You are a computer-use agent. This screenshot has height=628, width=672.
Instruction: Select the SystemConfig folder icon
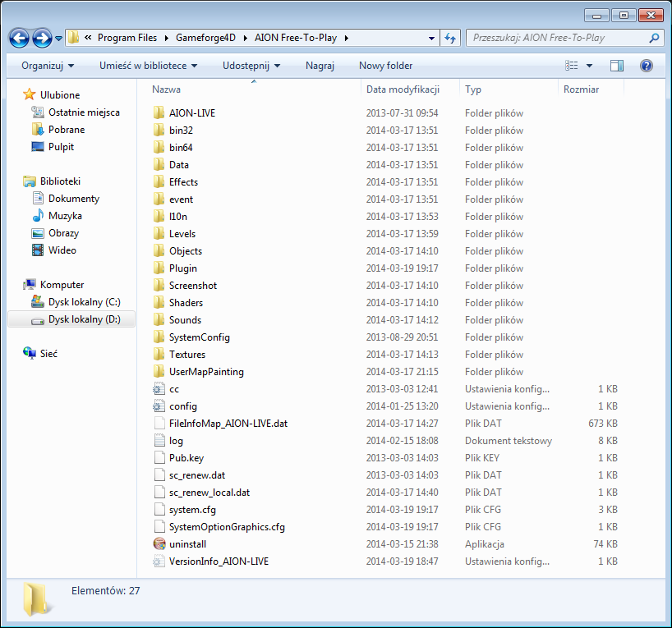[x=159, y=337]
